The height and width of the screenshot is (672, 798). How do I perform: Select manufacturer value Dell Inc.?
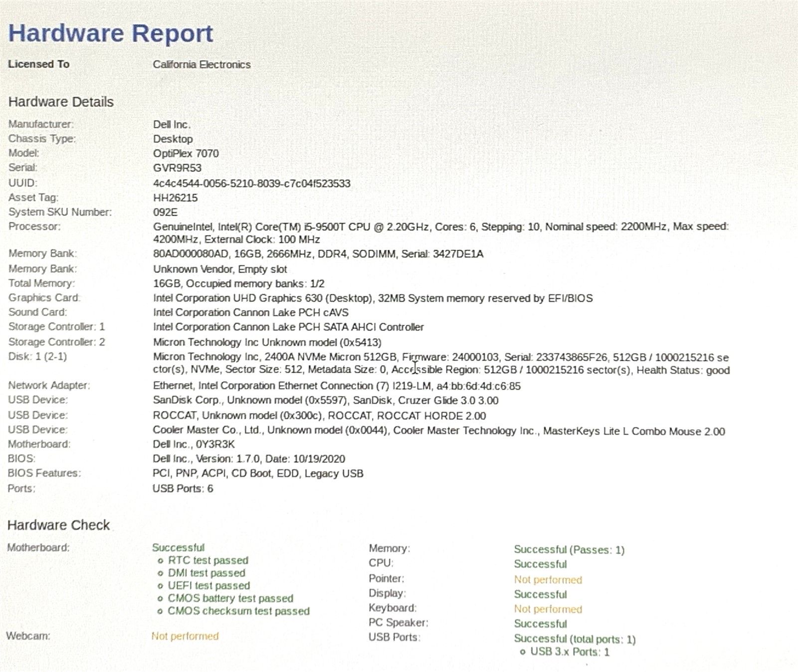coord(172,124)
